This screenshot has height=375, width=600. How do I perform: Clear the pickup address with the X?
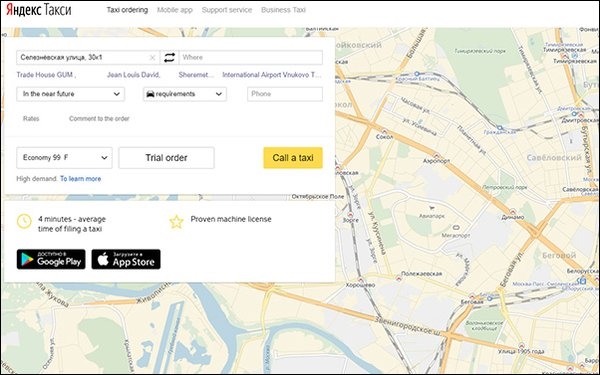coord(152,58)
